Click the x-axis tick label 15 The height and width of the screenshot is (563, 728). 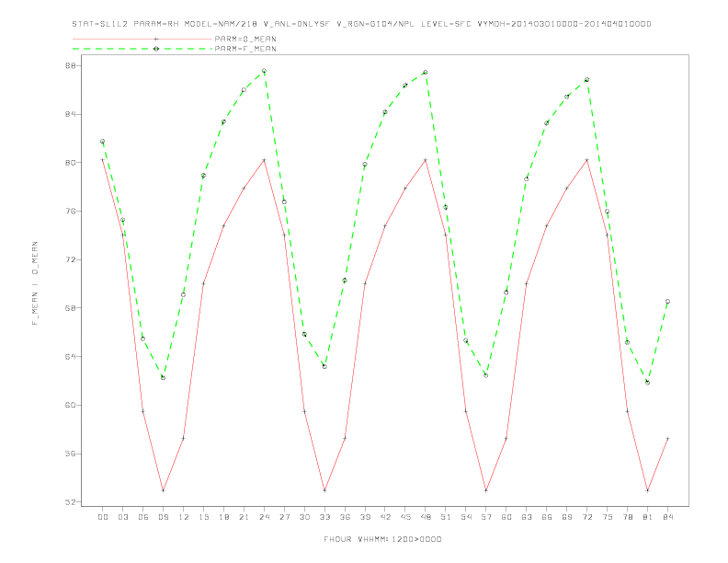pos(203,517)
